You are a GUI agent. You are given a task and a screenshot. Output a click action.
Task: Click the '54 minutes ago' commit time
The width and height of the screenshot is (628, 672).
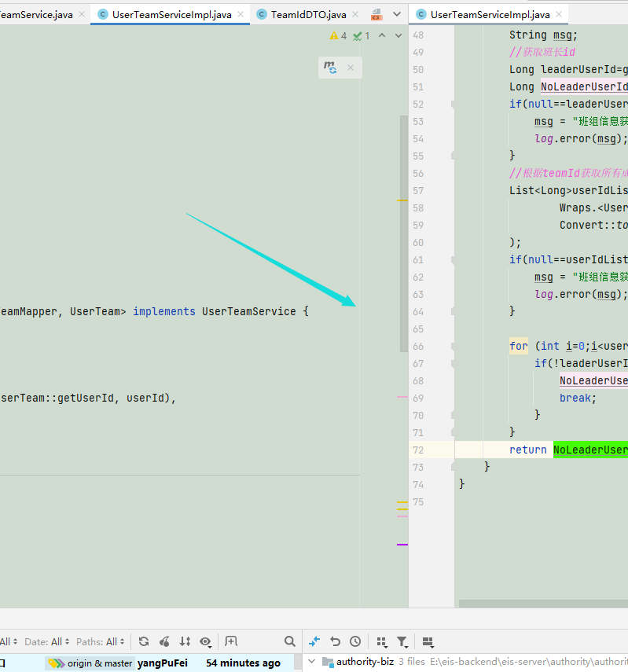(243, 663)
